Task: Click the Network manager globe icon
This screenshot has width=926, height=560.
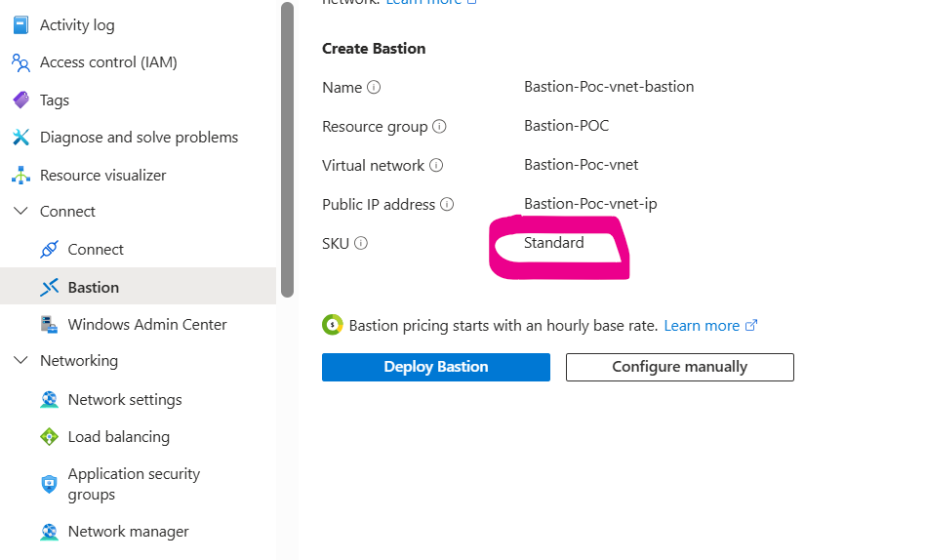Action: pyautogui.click(x=49, y=532)
